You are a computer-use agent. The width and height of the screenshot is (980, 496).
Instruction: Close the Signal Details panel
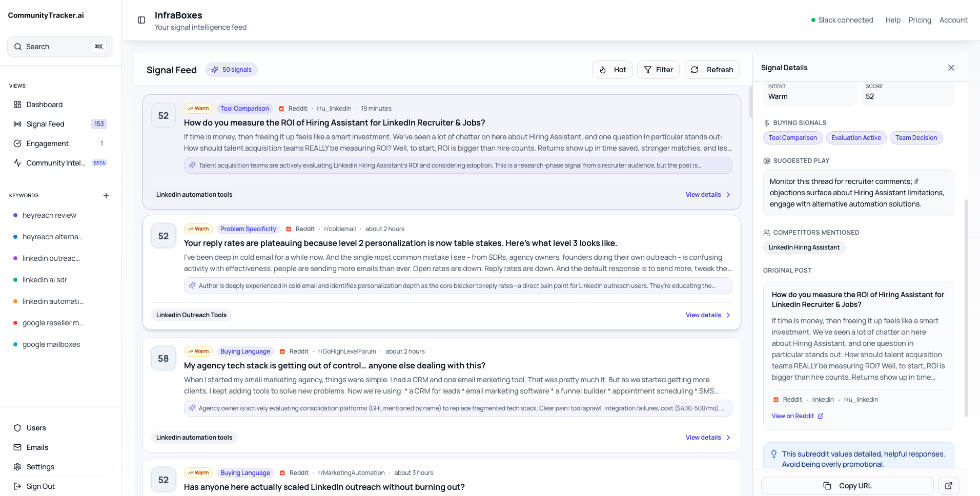pos(951,68)
